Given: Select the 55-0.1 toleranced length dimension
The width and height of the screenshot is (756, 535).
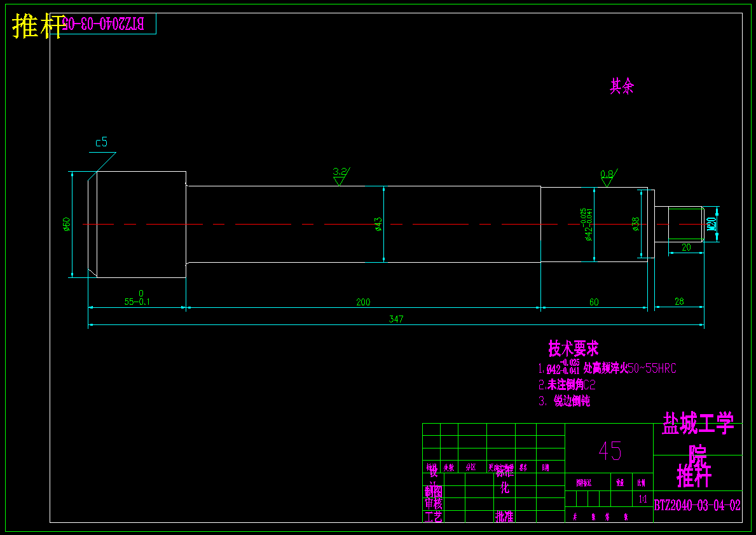Looking at the screenshot, I should point(138,298).
